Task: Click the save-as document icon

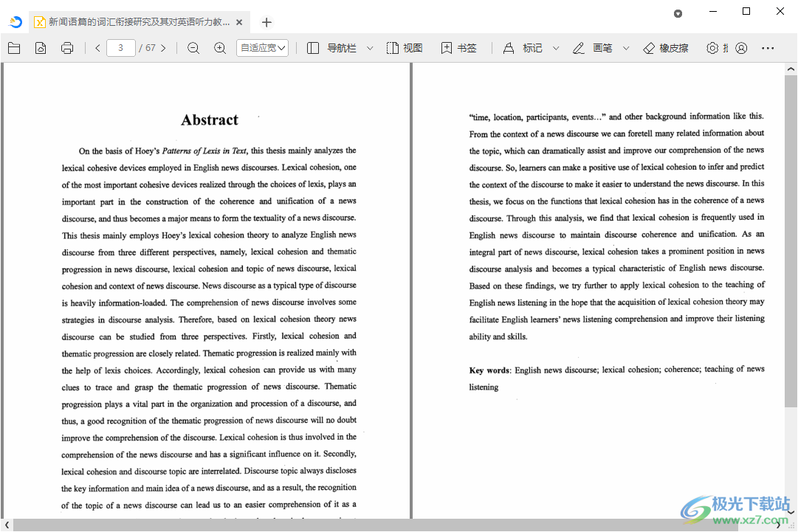Action: (41, 48)
